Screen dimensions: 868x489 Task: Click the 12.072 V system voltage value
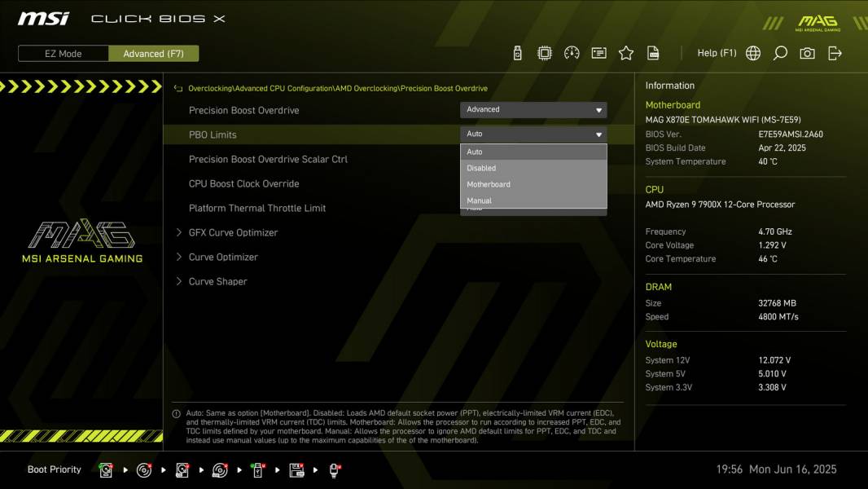(774, 360)
